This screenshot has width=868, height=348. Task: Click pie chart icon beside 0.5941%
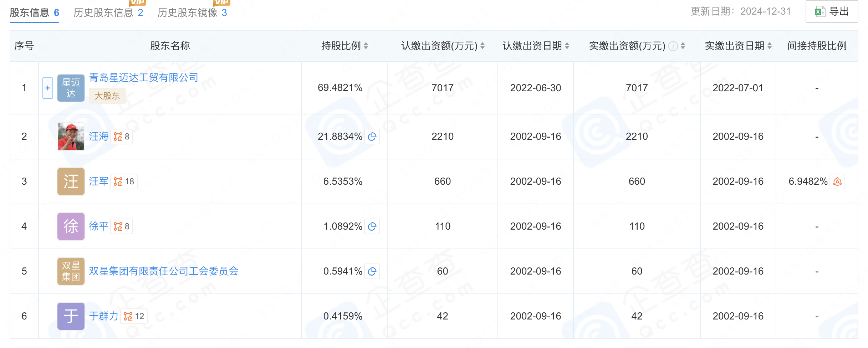(x=372, y=271)
